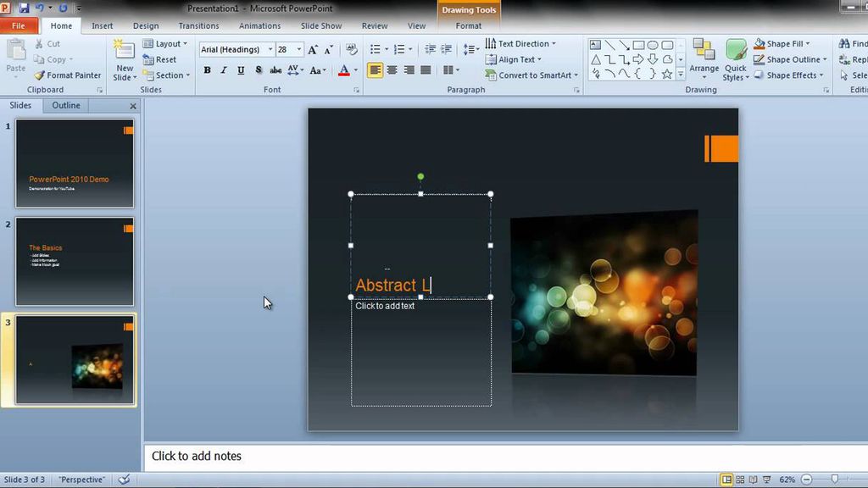Switch to Slide Sorter view
The image size is (868, 488).
pos(738,479)
